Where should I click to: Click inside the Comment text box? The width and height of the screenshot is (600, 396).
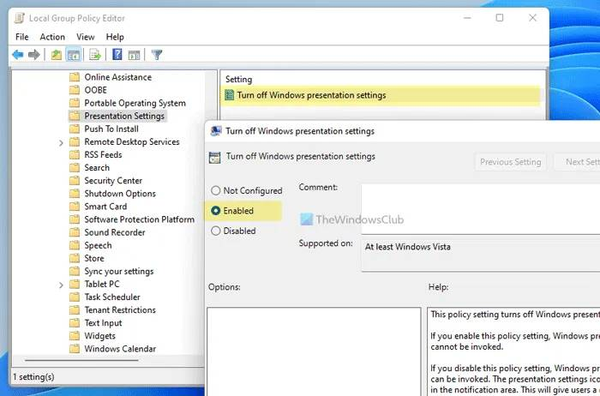tap(481, 209)
